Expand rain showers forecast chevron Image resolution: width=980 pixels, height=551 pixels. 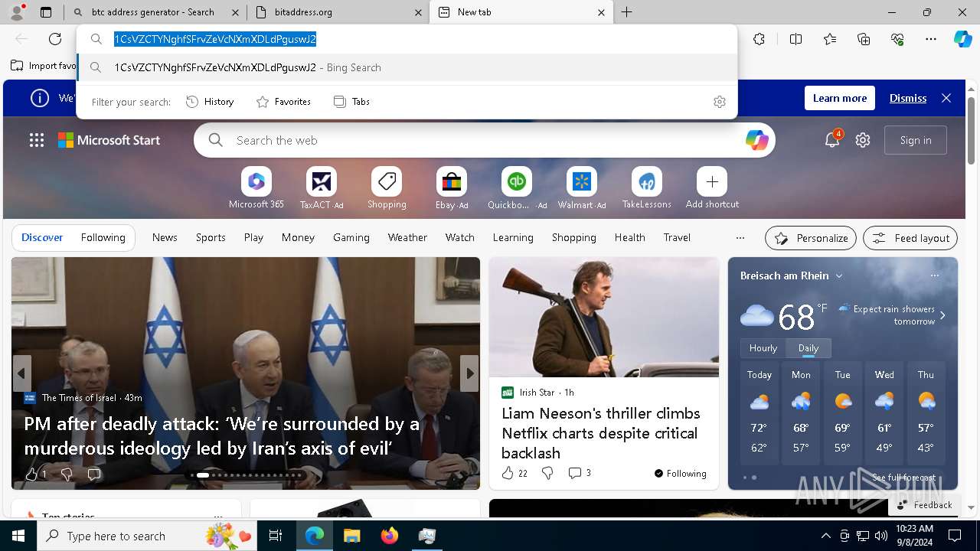[x=942, y=315]
